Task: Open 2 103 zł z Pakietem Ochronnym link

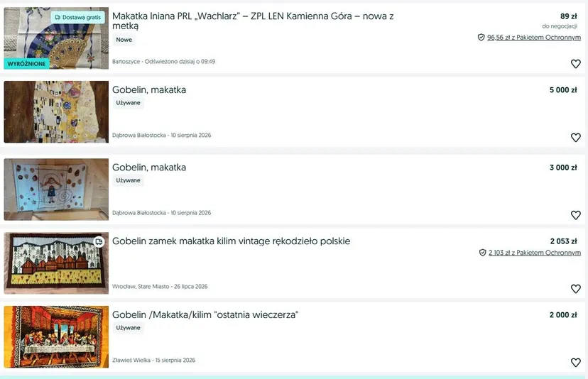Action: (x=534, y=253)
